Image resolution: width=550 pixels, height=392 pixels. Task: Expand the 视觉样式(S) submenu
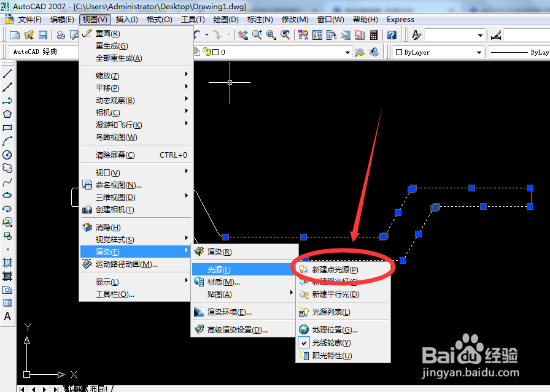tap(137, 240)
